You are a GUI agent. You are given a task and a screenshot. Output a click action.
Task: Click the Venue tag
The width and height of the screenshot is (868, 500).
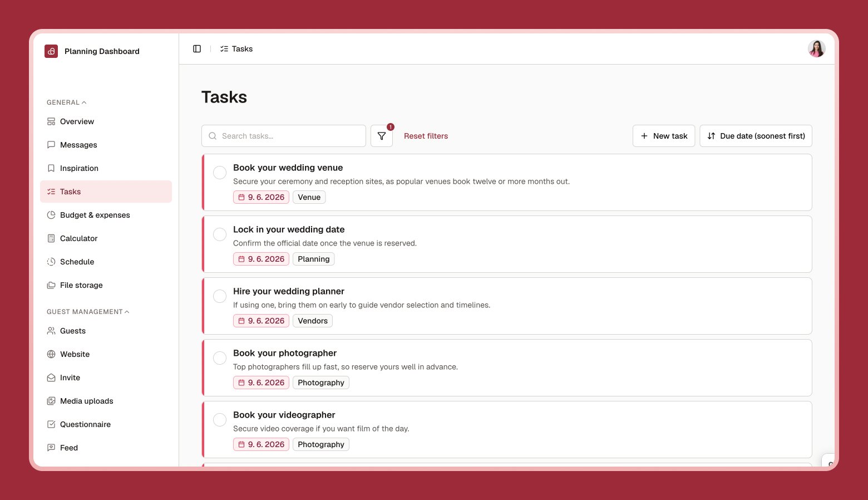click(309, 197)
